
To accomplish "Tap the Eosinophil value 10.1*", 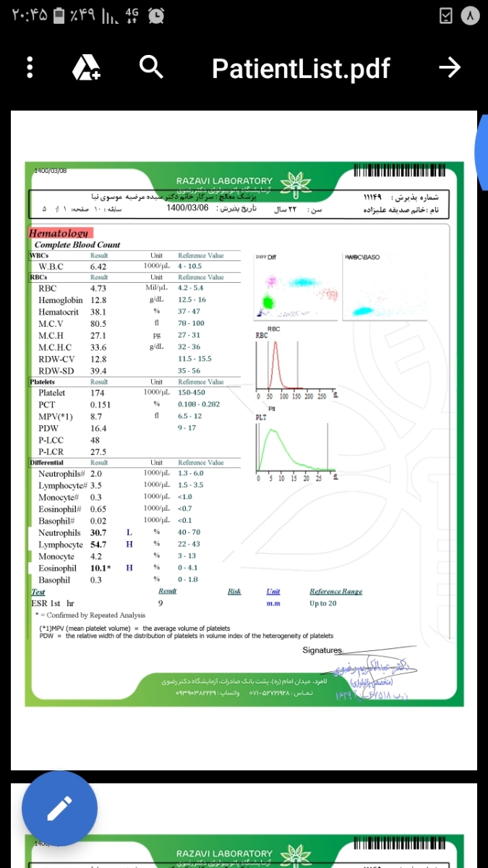I will (x=100, y=568).
